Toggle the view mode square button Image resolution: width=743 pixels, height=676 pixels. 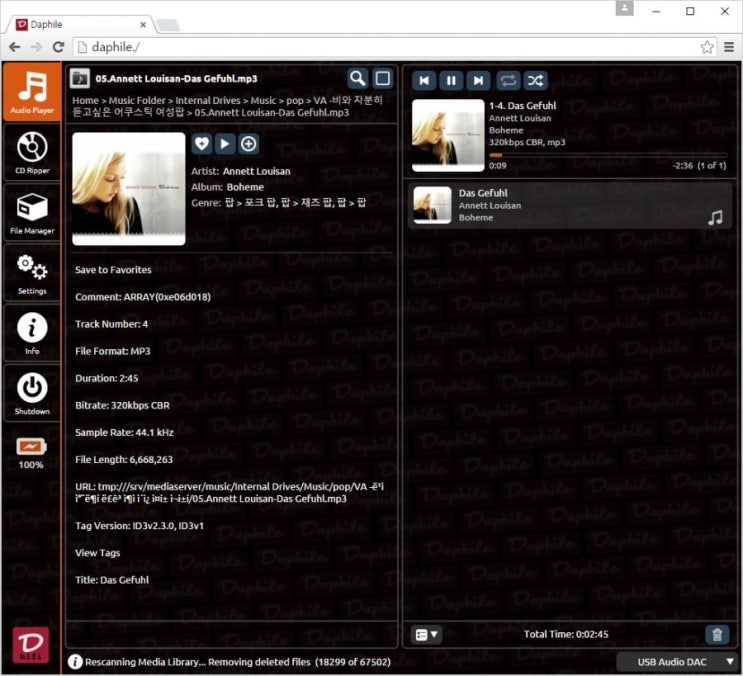coord(382,79)
